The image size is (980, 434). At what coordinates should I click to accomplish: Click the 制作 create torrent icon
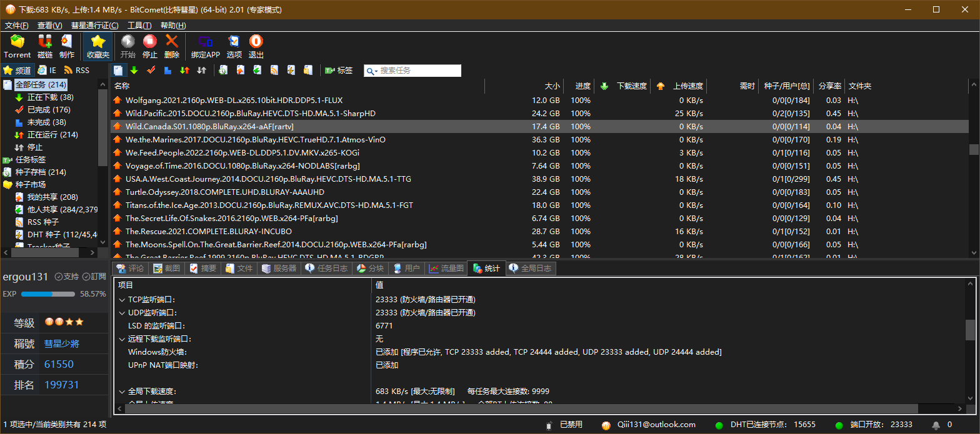[x=67, y=47]
